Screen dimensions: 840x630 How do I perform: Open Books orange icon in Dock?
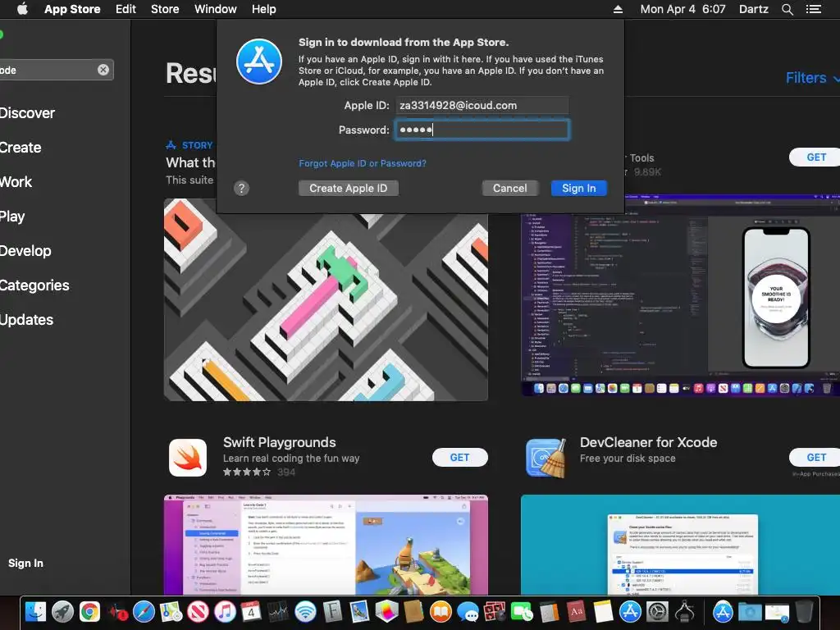pos(441,611)
